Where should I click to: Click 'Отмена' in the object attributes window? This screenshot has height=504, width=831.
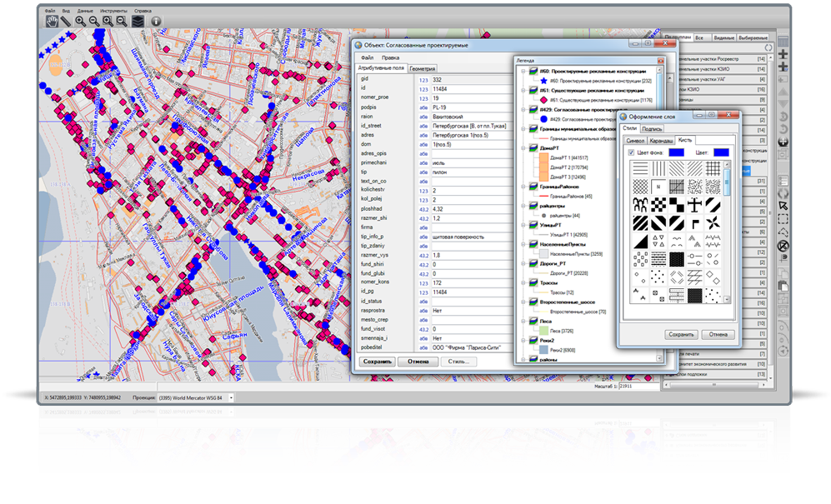coord(418,362)
